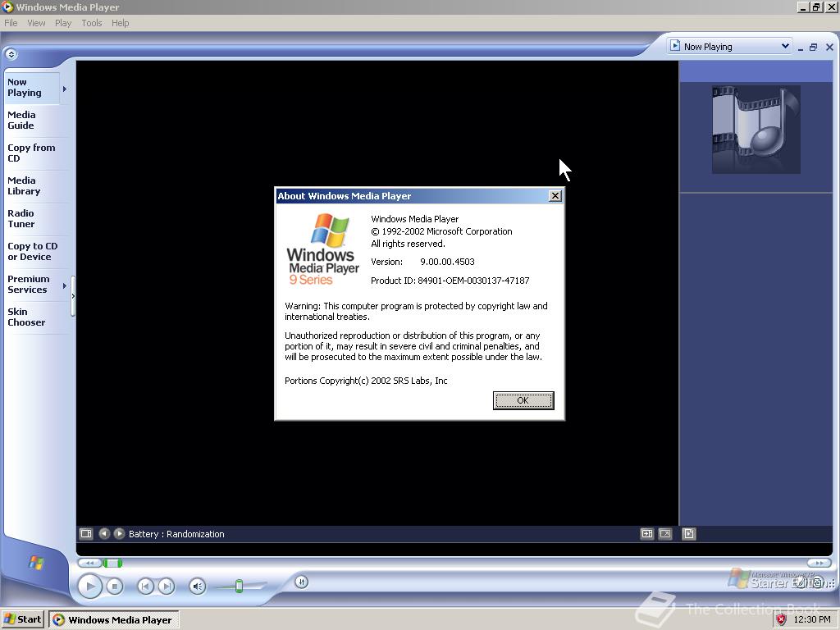Open the Help menu

tap(120, 23)
